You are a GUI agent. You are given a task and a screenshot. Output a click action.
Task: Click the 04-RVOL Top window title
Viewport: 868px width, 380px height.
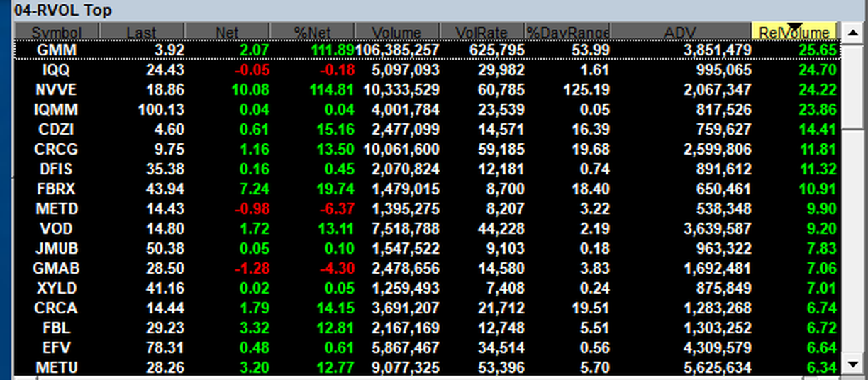tap(62, 11)
